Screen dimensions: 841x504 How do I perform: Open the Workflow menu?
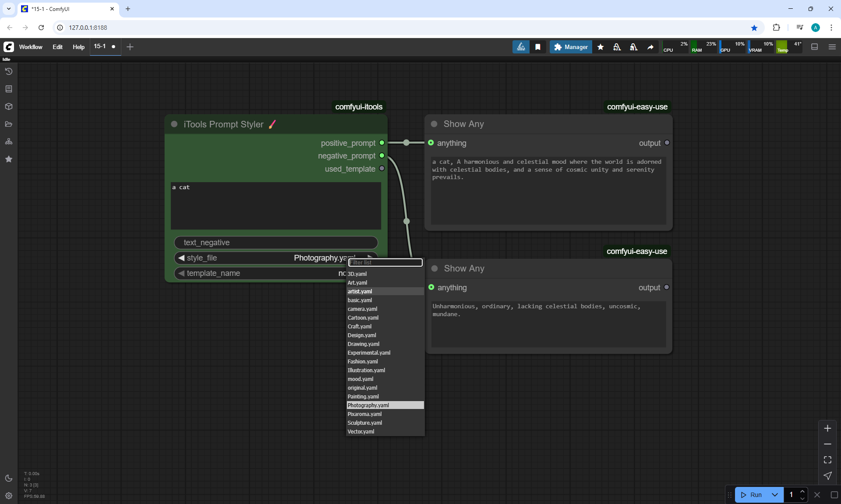(x=31, y=47)
